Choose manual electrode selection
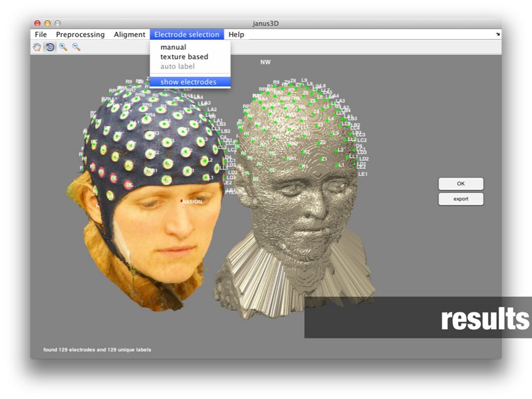The width and height of the screenshot is (532, 399). [173, 47]
